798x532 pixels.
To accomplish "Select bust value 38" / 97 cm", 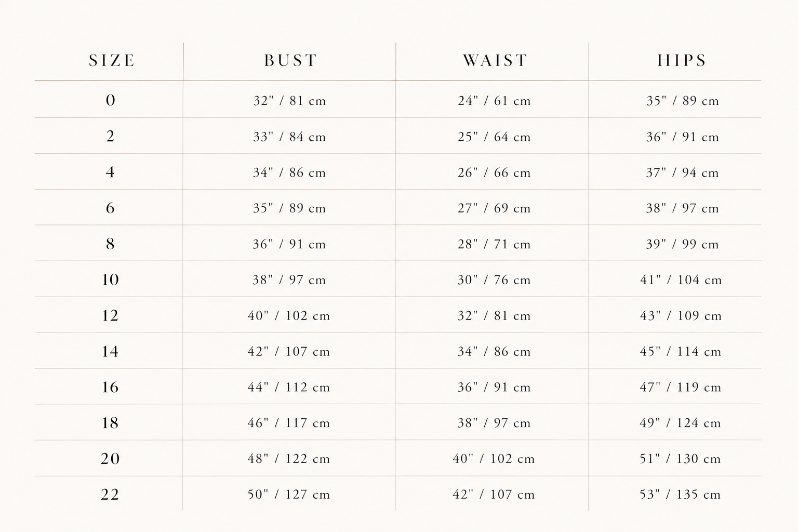I will tap(289, 280).
